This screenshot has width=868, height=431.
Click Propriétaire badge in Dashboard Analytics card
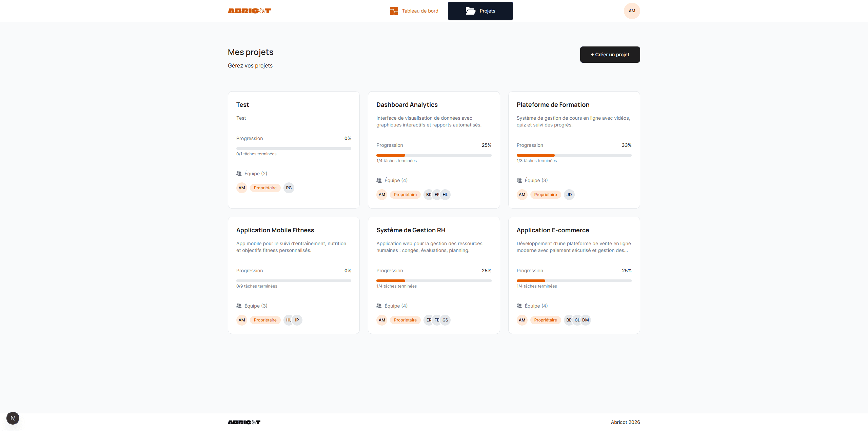coord(405,195)
